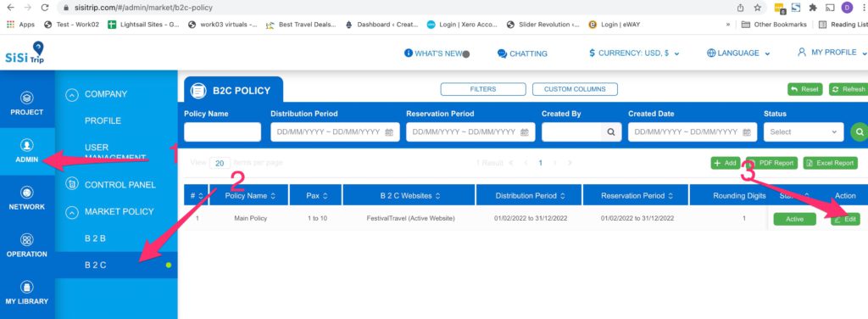Click the green Reset button
868x319 pixels.
pyautogui.click(x=805, y=89)
